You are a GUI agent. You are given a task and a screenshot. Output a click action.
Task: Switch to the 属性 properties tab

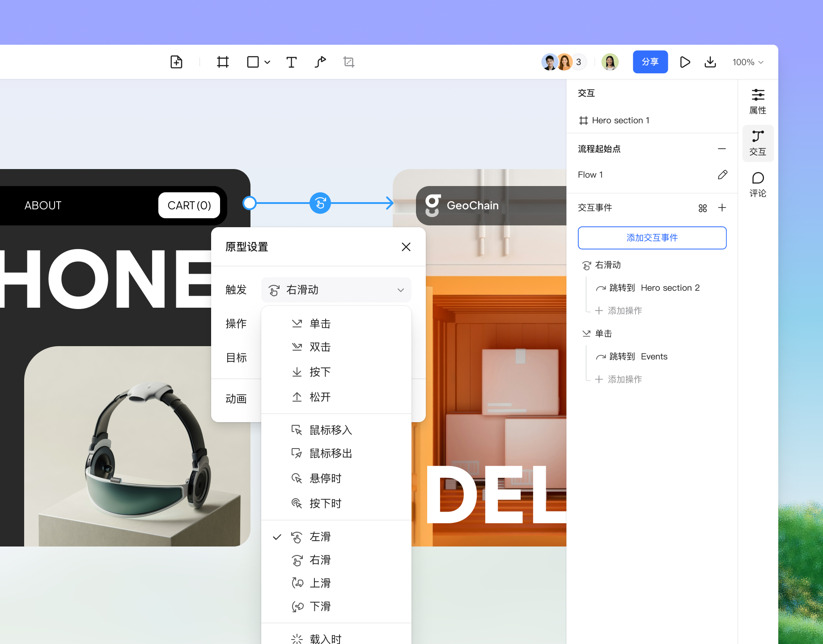click(x=758, y=101)
